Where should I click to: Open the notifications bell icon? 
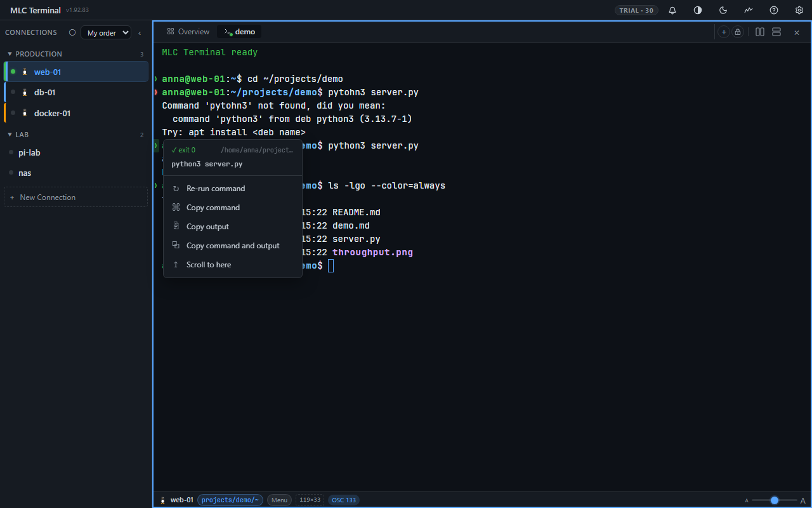672,10
